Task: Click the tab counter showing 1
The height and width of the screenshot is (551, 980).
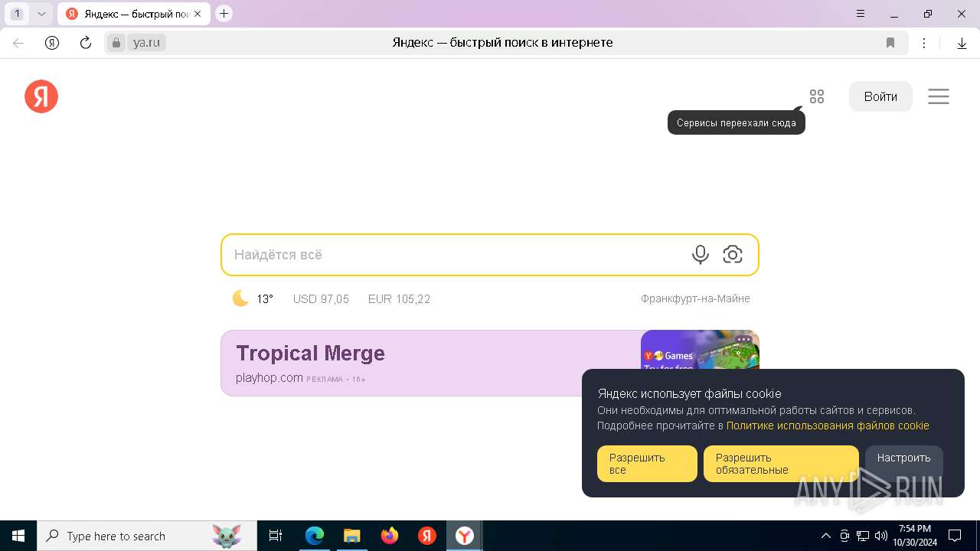Action: pos(18,14)
